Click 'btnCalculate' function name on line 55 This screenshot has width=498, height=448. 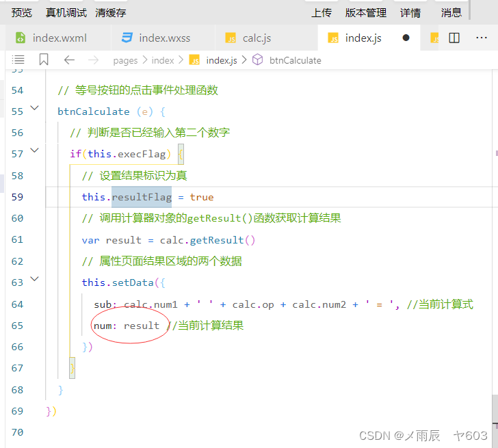93,111
